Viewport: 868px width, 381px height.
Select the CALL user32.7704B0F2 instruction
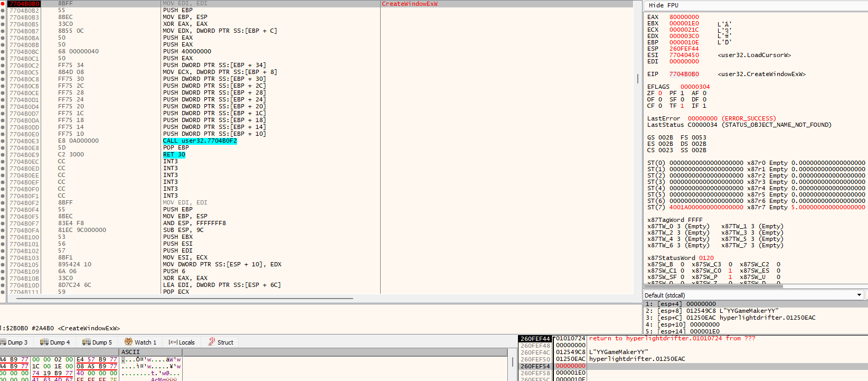[200, 141]
